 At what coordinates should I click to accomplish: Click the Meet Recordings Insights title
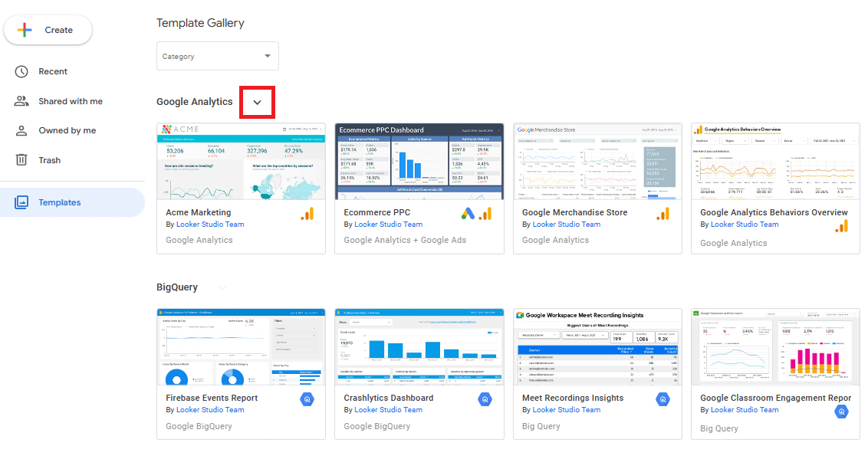coord(572,398)
